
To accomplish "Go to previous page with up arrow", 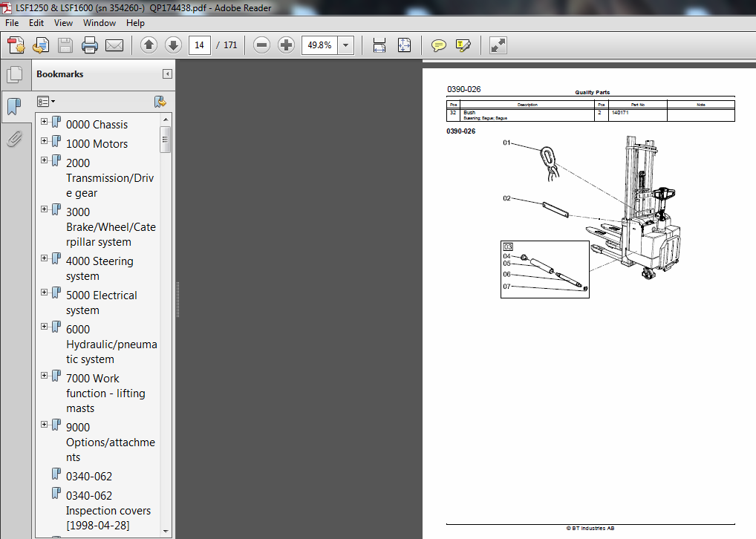I will [149, 45].
